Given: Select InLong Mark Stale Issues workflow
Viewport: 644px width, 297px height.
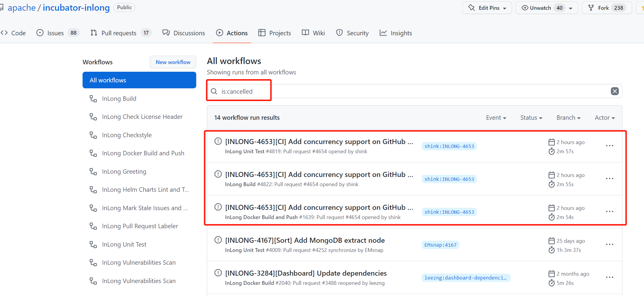Looking at the screenshot, I should [x=139, y=208].
